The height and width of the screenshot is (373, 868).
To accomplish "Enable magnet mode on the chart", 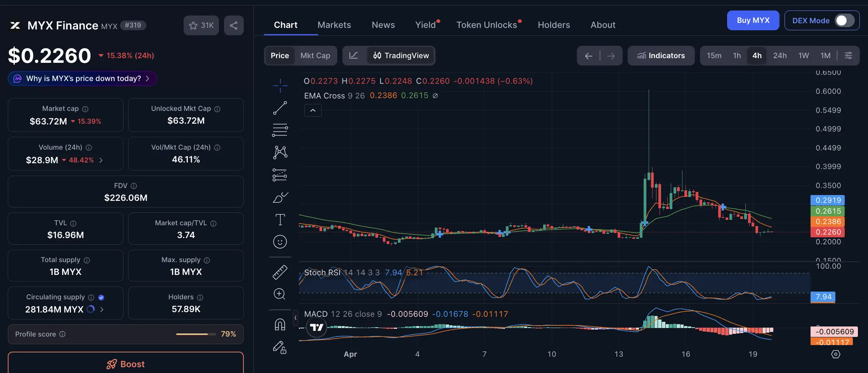I will point(280,324).
